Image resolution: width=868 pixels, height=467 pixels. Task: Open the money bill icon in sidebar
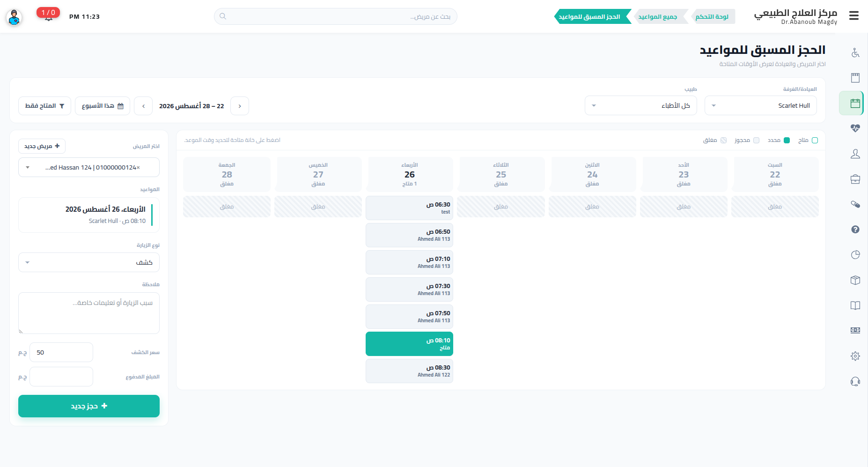[855, 330]
